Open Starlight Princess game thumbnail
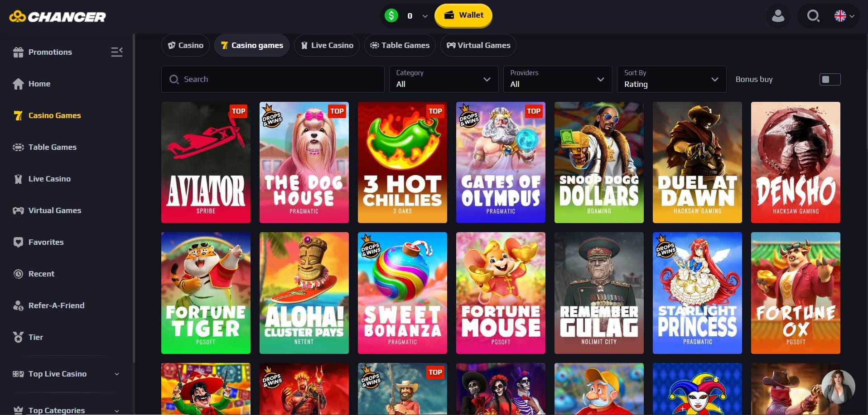 (x=697, y=293)
